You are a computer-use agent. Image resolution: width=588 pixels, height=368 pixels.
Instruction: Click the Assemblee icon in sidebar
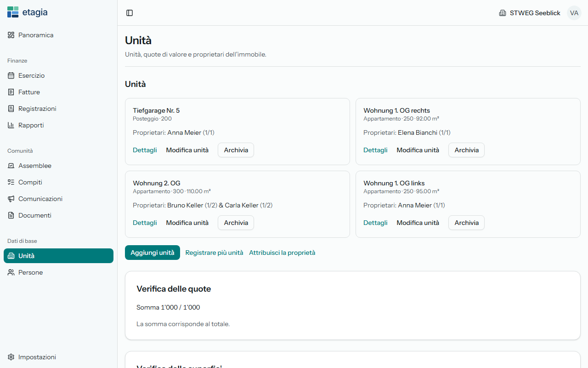[11, 166]
